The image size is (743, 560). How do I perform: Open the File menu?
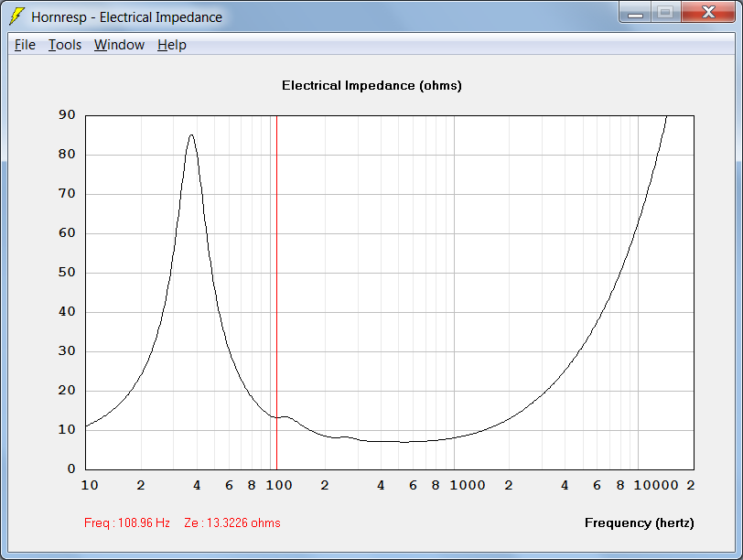(x=25, y=45)
